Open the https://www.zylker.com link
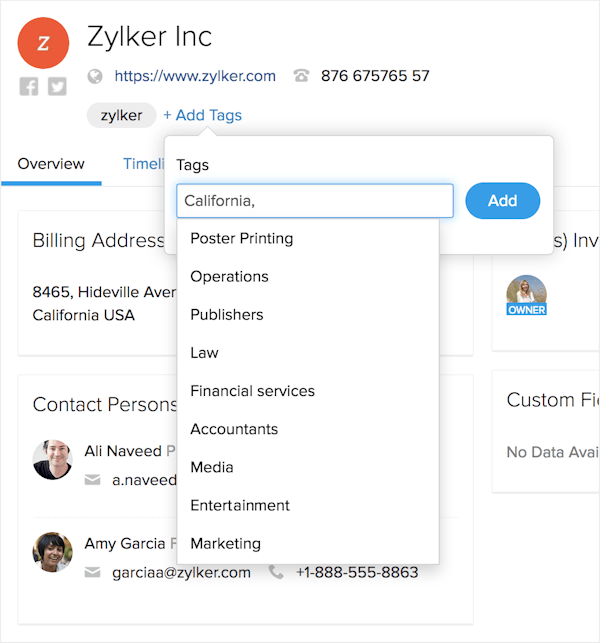 pyautogui.click(x=195, y=76)
